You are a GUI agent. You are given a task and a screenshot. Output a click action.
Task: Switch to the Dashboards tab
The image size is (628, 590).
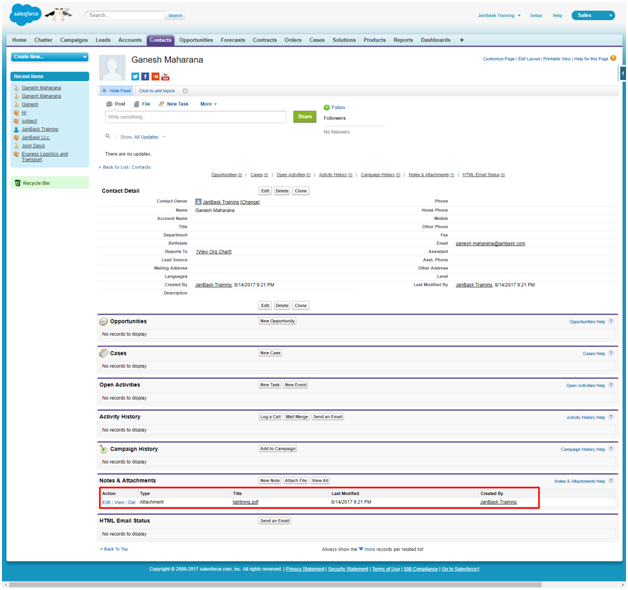point(435,40)
